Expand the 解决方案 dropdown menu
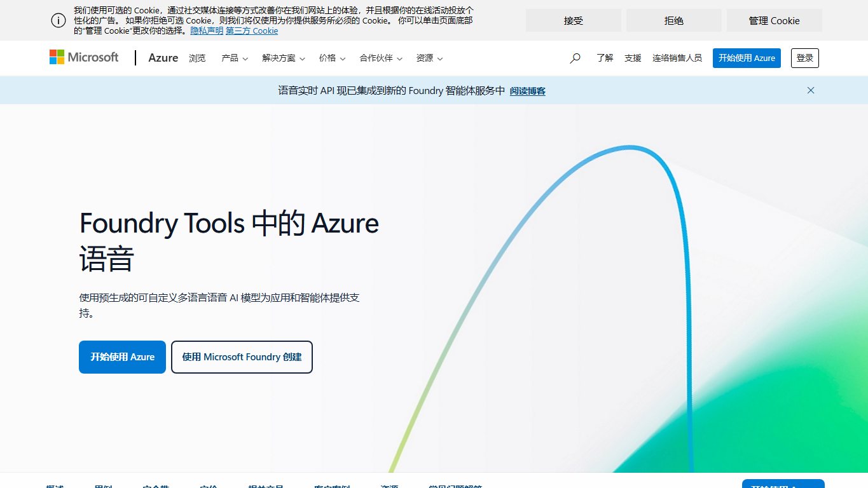 point(284,58)
